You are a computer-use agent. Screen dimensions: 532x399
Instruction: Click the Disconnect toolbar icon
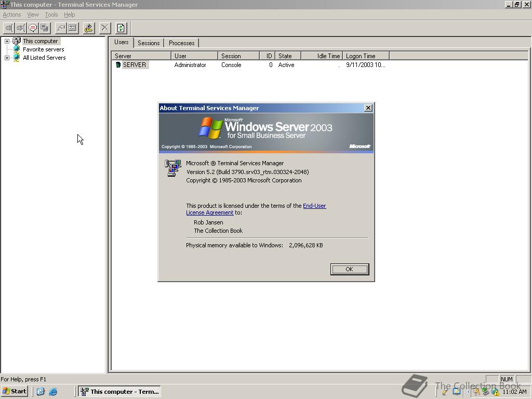21,28
